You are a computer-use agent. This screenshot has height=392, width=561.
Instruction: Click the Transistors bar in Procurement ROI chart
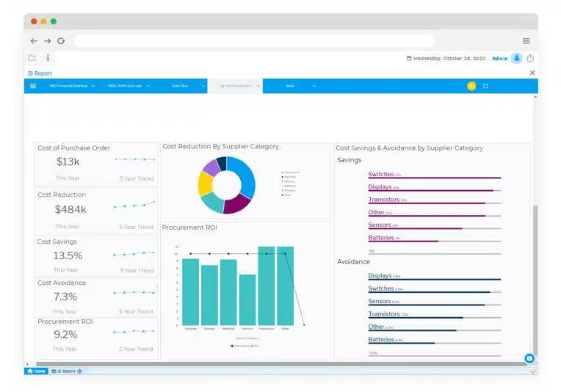(x=267, y=286)
